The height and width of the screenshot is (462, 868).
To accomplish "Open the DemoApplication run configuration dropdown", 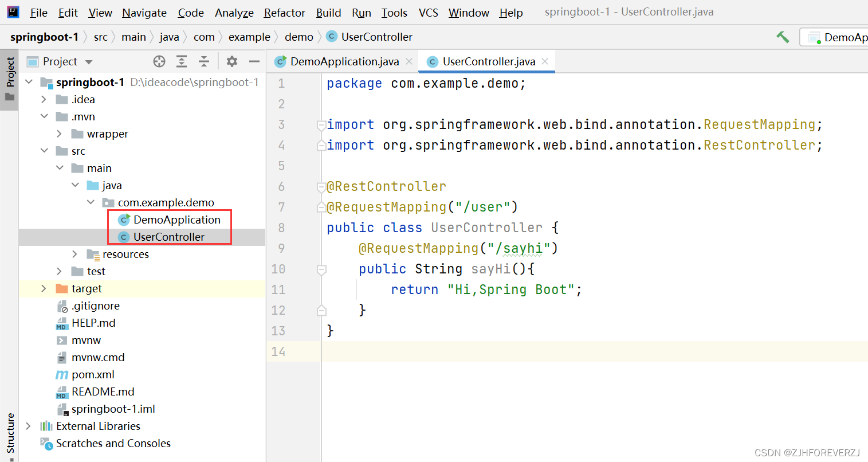I will pos(834,37).
